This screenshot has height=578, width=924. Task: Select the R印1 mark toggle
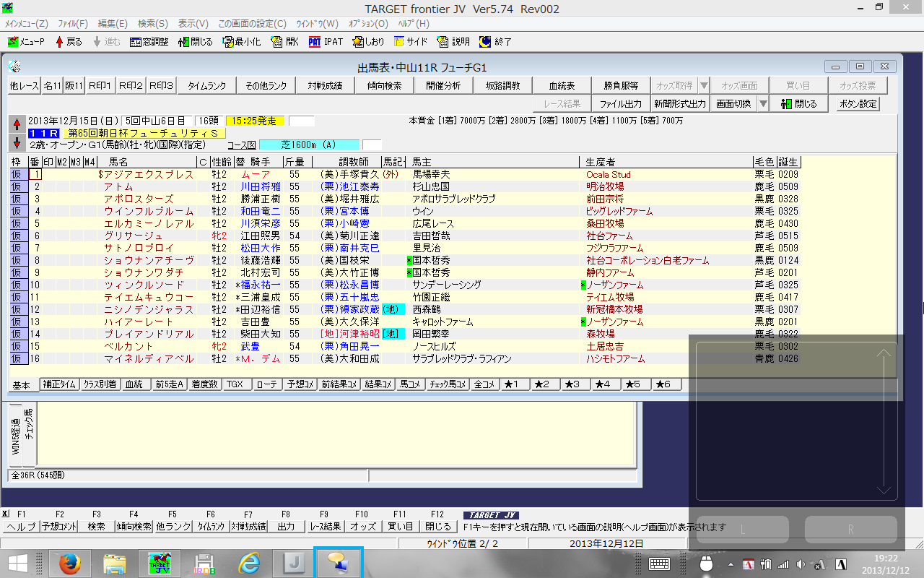click(x=100, y=85)
